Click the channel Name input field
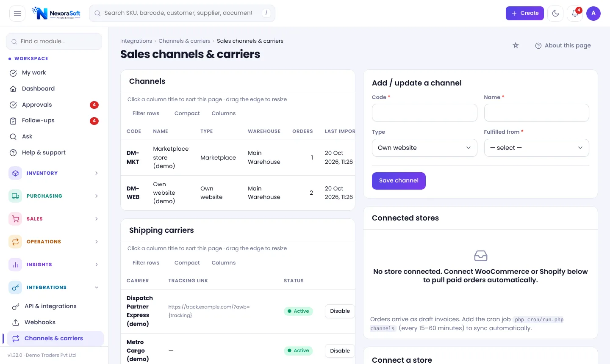Screen dimensions: 610x364 [536, 113]
